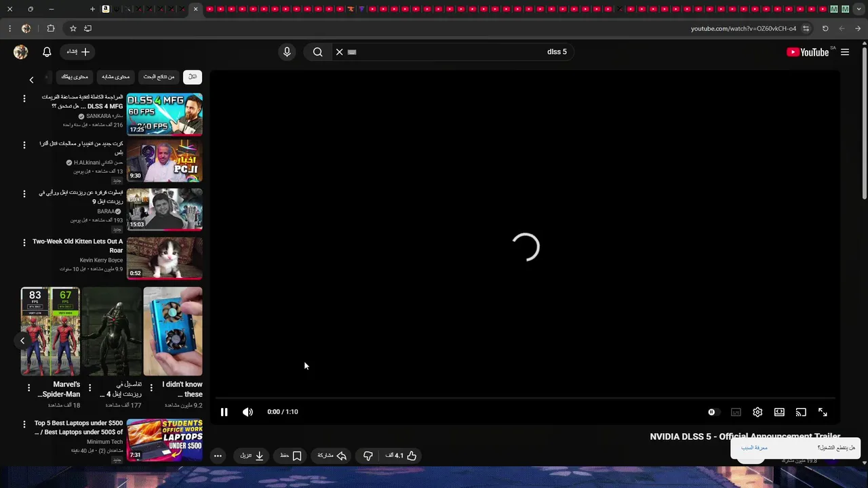Clear the search query with X
This screenshot has height=488, width=868.
tap(340, 52)
